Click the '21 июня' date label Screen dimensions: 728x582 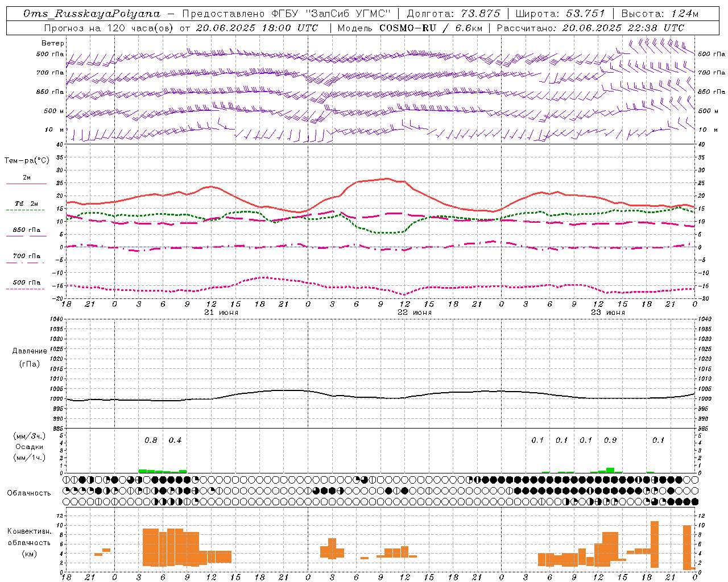[221, 313]
